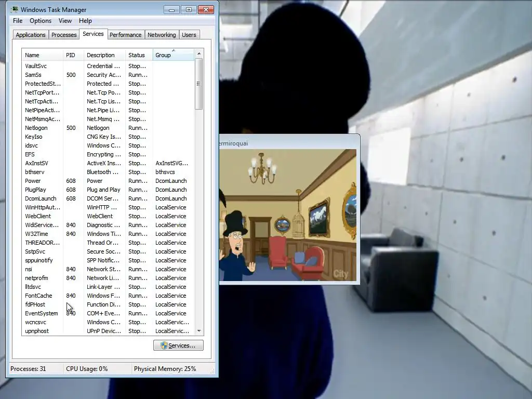Select the PlugPlay service row

108,189
